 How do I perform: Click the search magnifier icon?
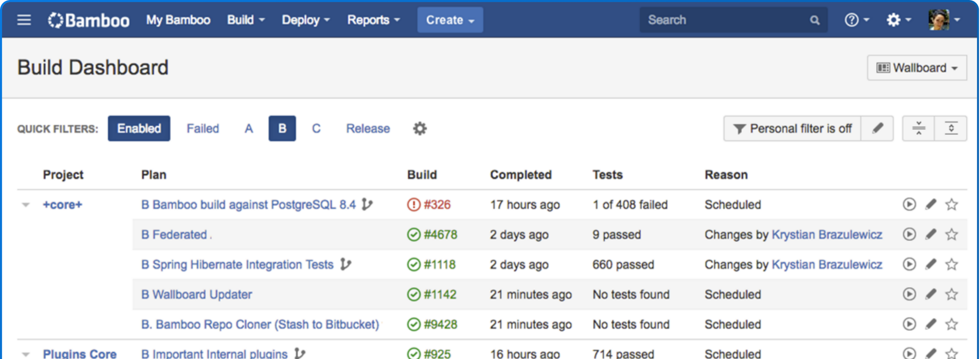pos(815,20)
